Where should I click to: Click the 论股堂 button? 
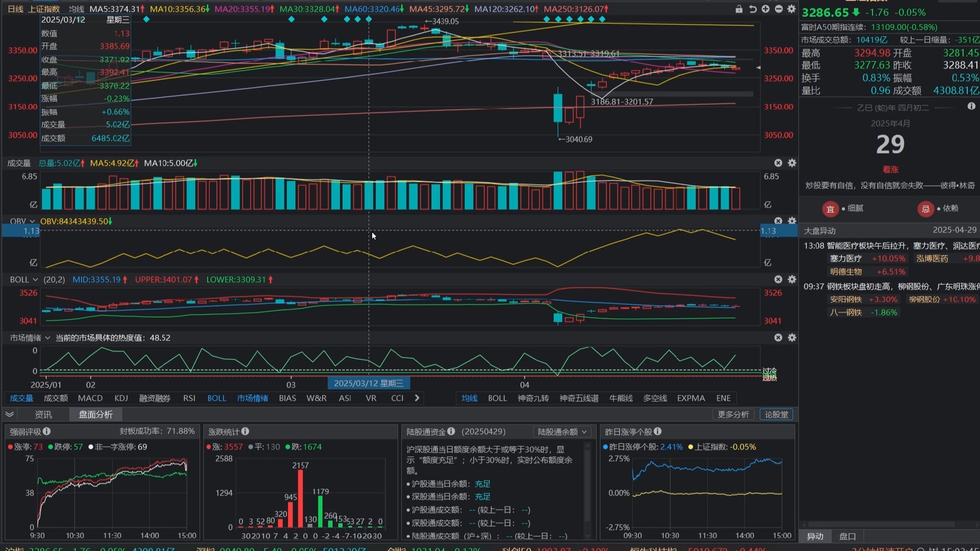point(776,414)
